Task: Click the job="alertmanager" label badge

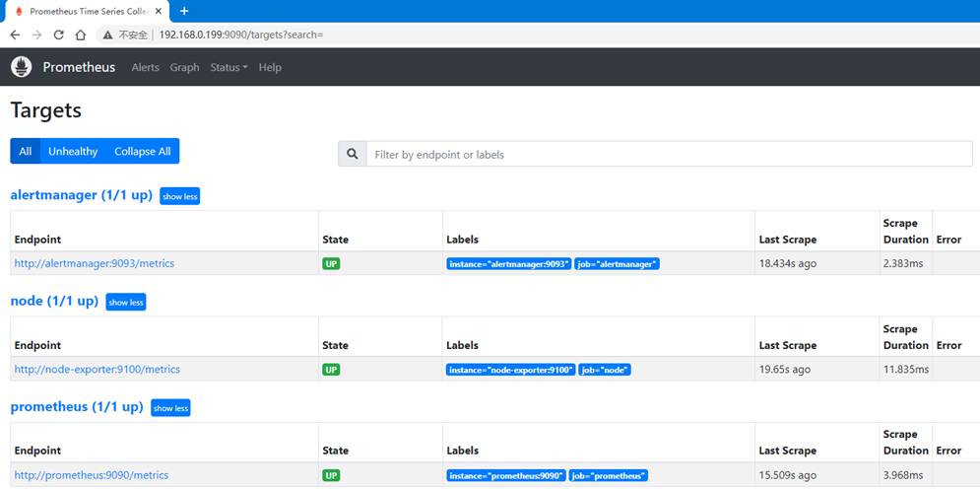Action: point(618,264)
